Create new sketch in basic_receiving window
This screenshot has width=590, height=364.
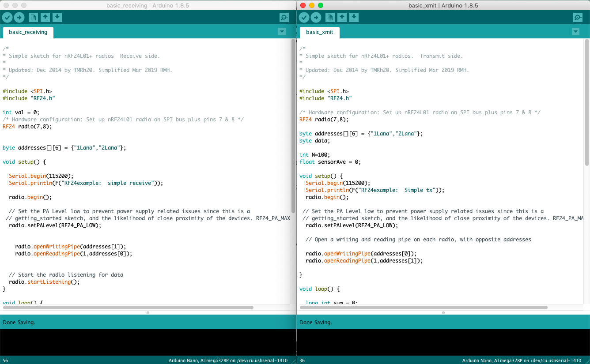(x=33, y=17)
